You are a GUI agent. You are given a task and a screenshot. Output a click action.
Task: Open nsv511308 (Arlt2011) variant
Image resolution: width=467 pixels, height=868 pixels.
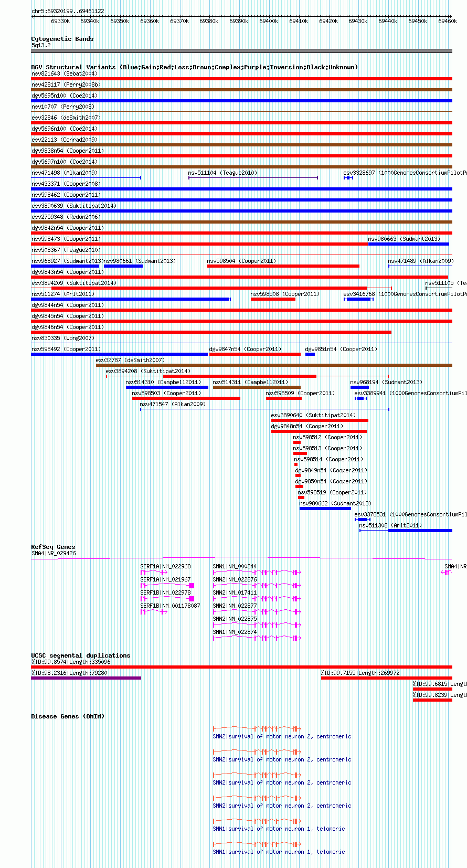(390, 525)
